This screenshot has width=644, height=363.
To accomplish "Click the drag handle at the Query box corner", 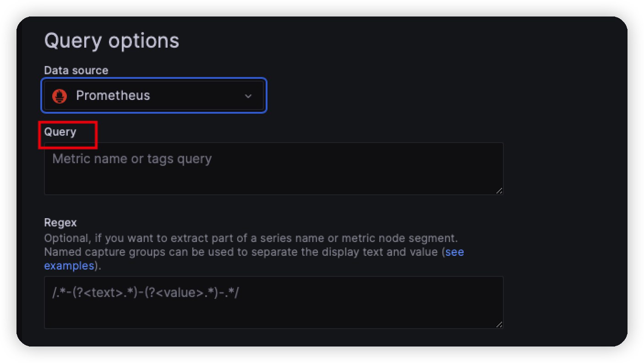I will (500, 191).
